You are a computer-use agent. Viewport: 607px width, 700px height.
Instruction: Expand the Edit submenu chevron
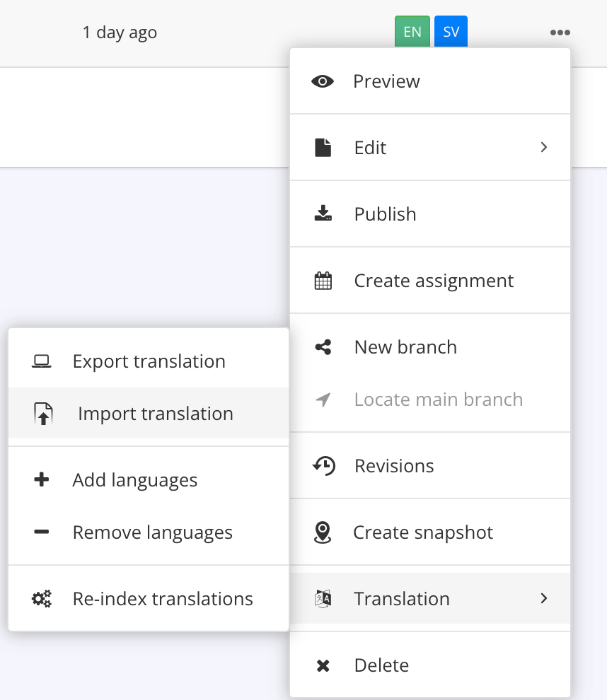[544, 147]
